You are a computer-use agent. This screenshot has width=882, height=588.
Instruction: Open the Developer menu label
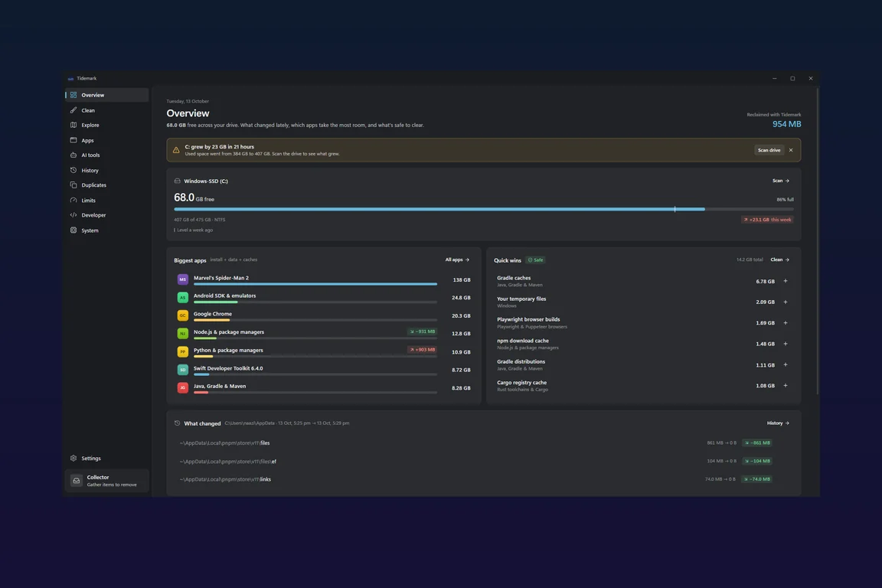point(93,215)
